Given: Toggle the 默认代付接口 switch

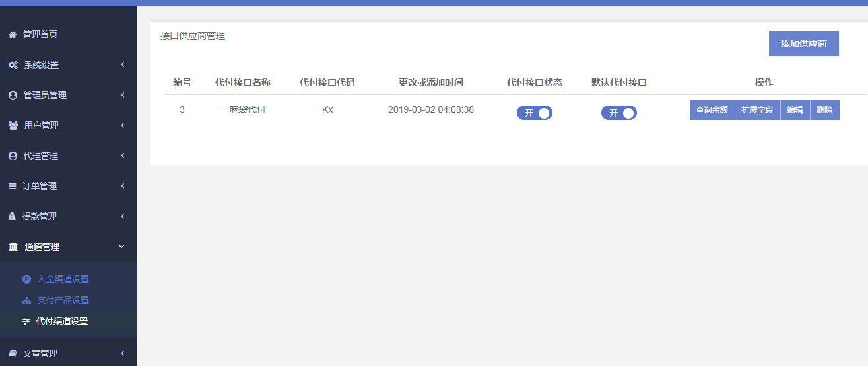Looking at the screenshot, I should 618,113.
